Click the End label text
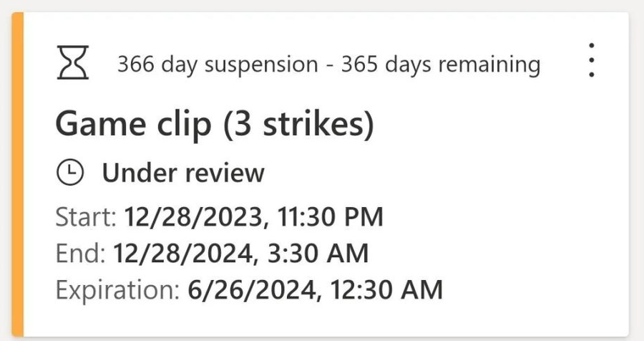 click(x=81, y=254)
